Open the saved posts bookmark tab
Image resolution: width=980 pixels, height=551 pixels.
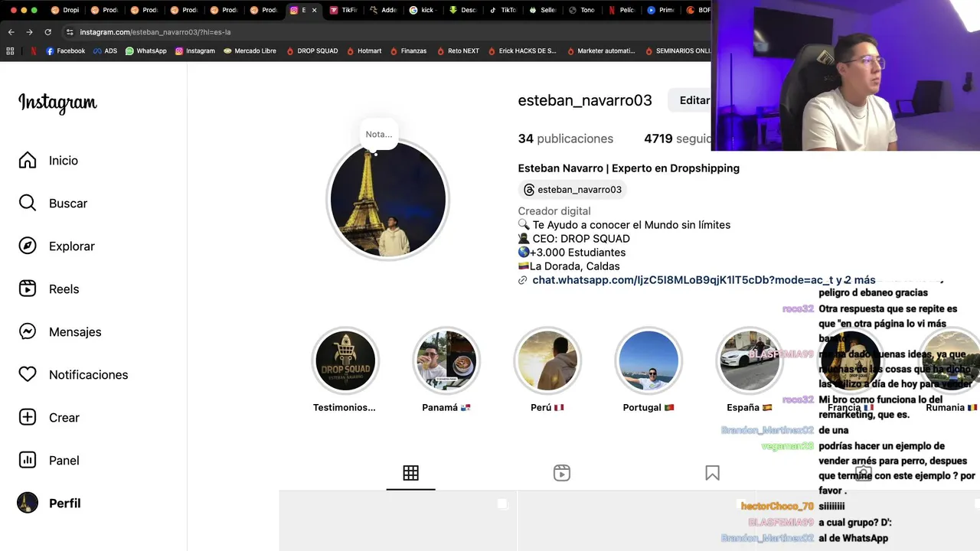(x=712, y=473)
